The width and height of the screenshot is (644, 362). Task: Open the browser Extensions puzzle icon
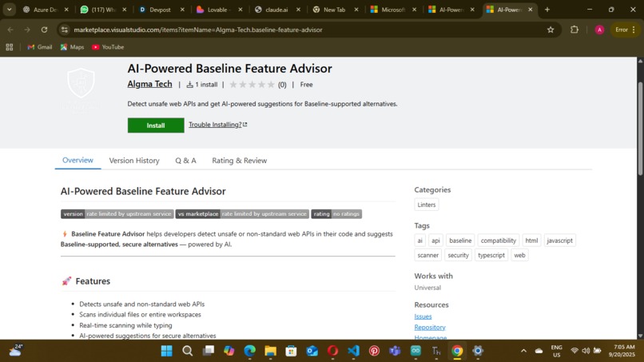tap(574, 30)
